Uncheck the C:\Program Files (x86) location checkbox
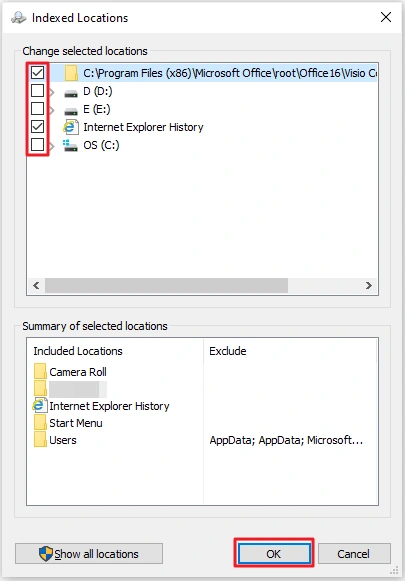Viewport: 405px width, 581px height. 37,73
